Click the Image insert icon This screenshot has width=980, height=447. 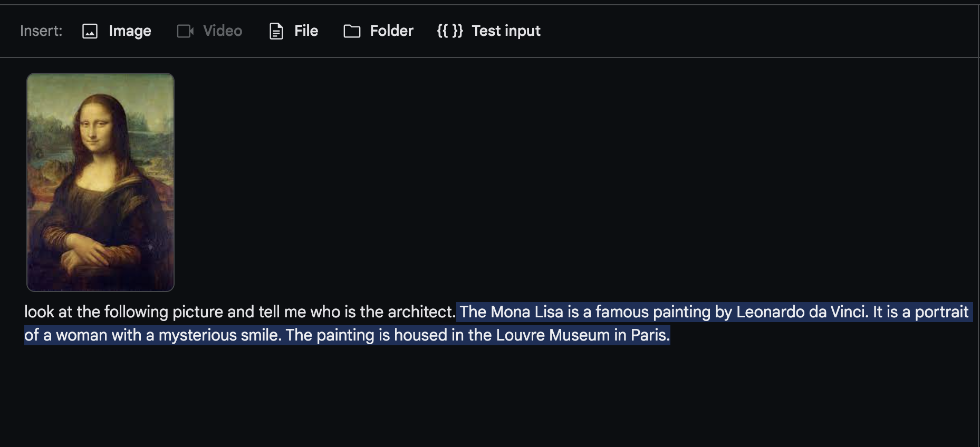coord(90,31)
